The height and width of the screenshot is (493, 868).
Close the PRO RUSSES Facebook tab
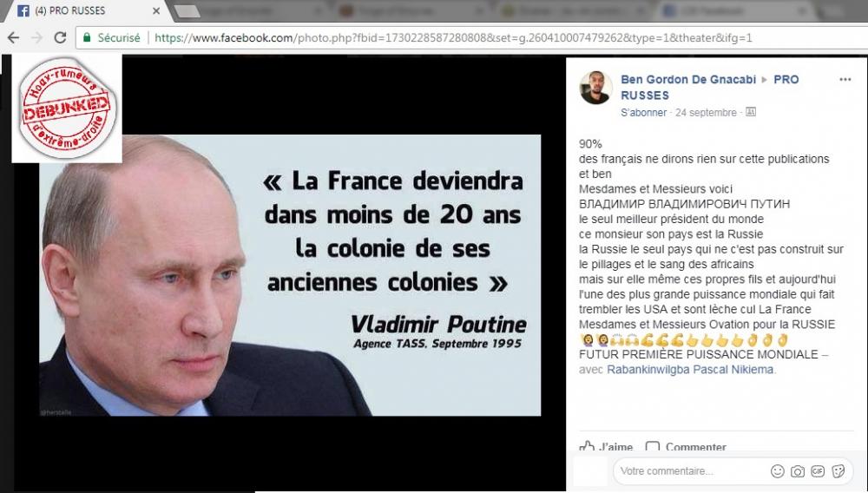coord(156,10)
